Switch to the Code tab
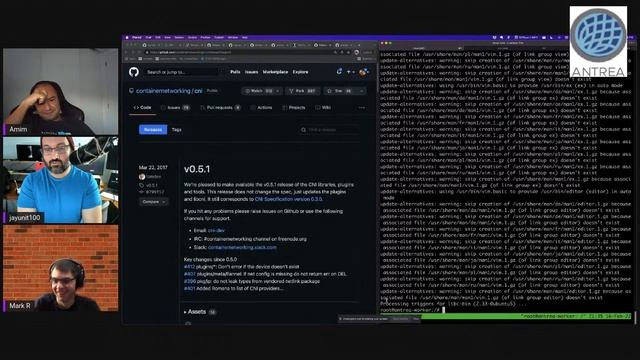 pos(143,107)
